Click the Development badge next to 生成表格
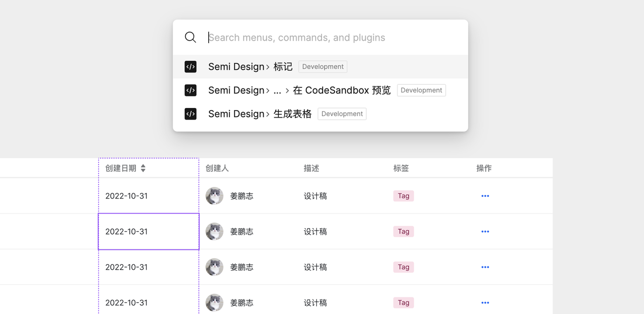The height and width of the screenshot is (314, 644). coord(342,114)
